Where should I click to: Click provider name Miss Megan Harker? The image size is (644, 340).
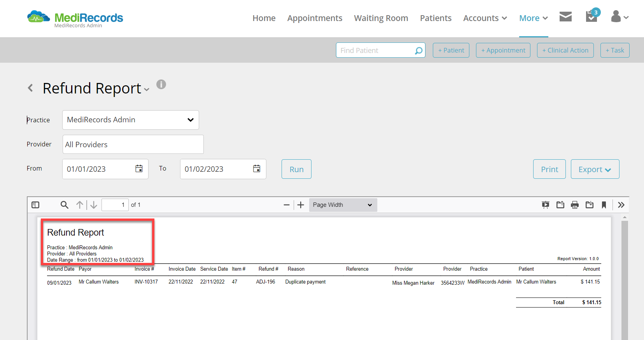pos(413,283)
